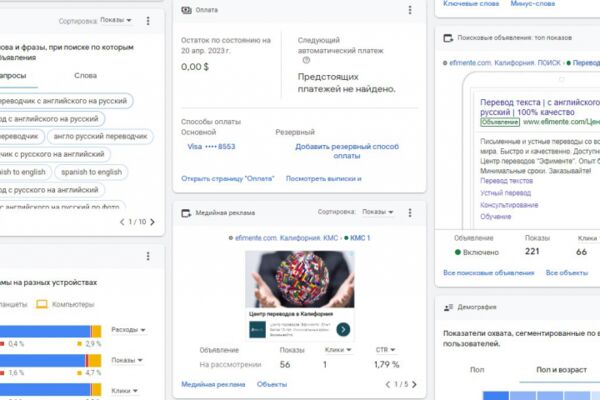Click the Демография card icon

(x=448, y=307)
